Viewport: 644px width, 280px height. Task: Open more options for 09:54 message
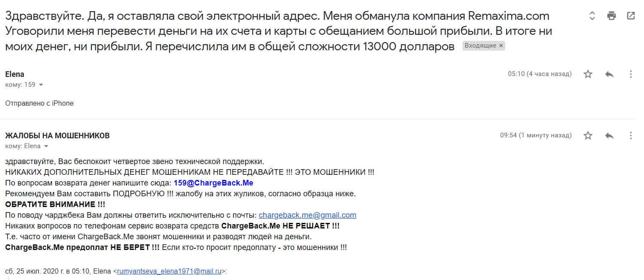tap(631, 136)
